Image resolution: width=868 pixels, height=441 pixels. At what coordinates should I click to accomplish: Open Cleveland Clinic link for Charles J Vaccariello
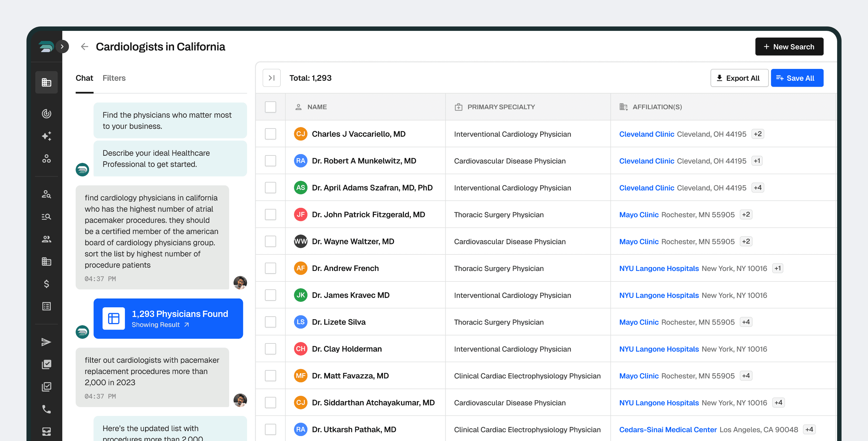pos(646,134)
